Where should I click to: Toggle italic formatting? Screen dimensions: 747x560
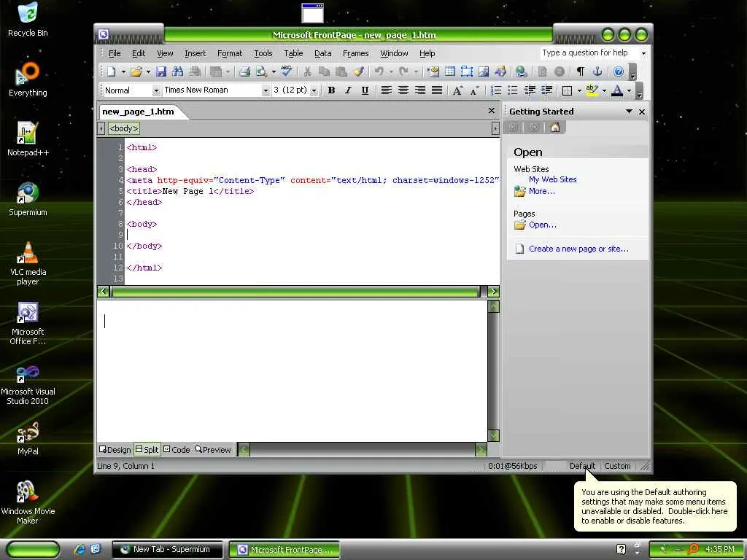point(348,90)
